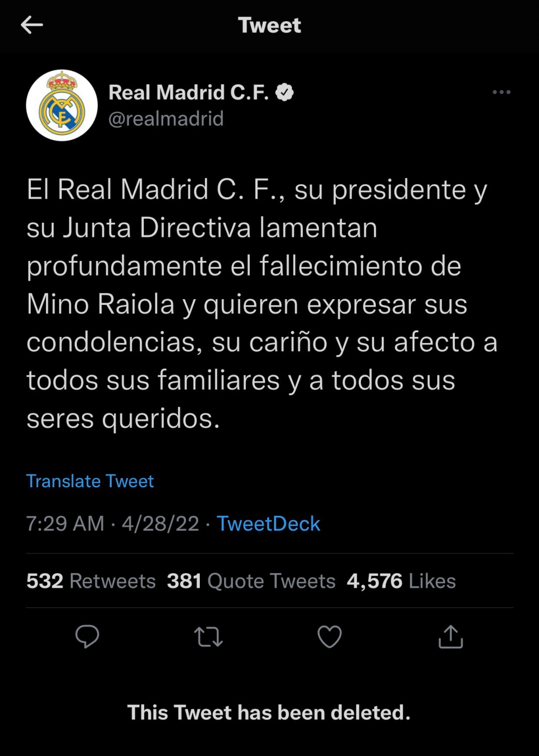The image size is (539, 756).
Task: Open the three-dot more options menu
Action: pos(501,92)
